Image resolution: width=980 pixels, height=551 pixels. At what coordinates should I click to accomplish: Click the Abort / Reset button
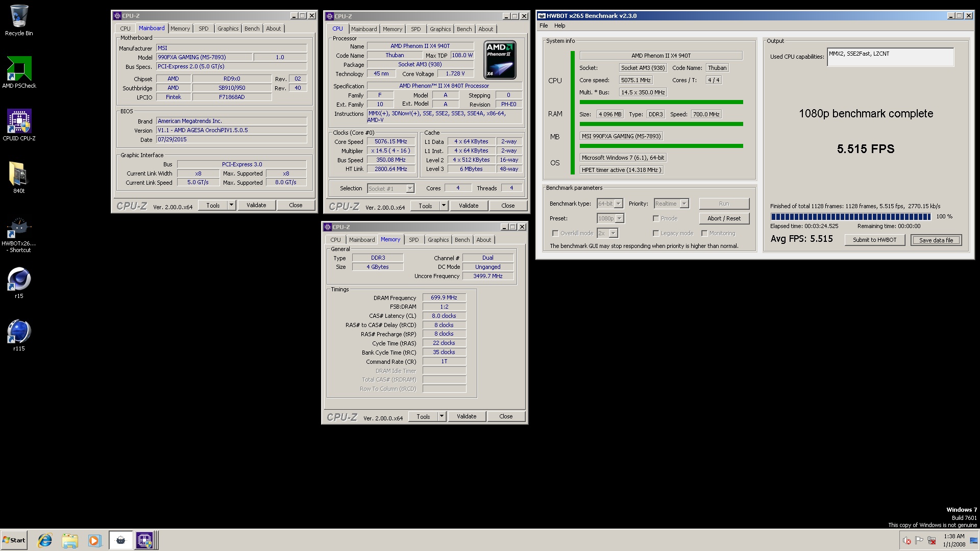click(x=724, y=218)
